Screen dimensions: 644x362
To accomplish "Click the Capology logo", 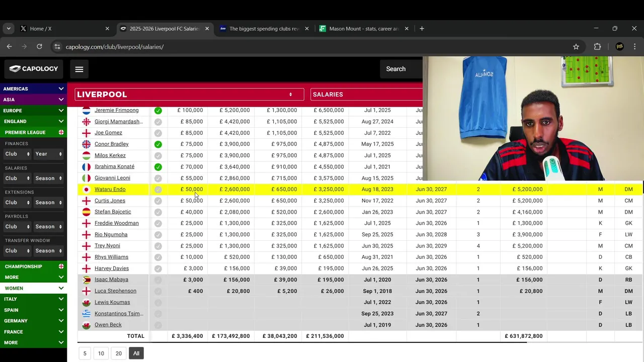I will (34, 69).
